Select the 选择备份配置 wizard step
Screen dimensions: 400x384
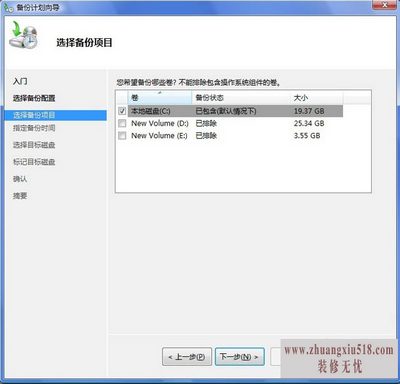coord(34,98)
